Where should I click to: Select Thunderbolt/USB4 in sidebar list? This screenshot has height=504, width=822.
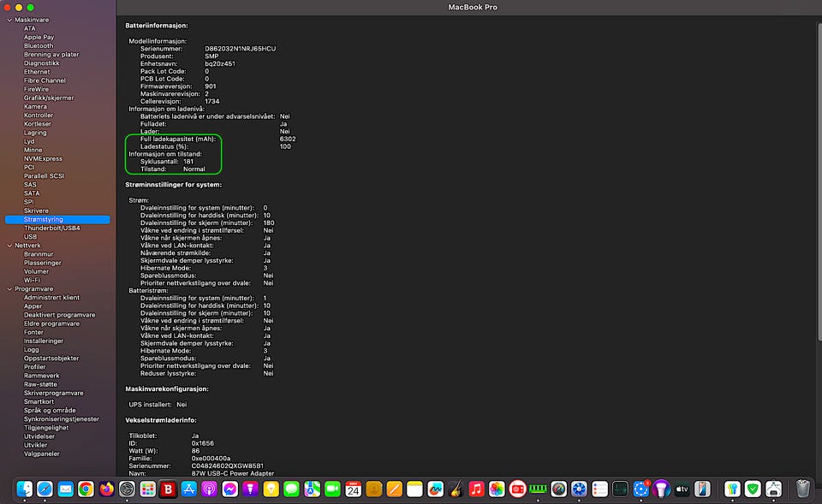pos(51,228)
